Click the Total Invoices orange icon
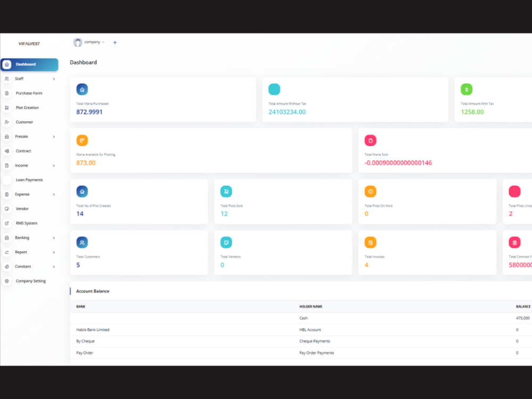Screen dimensions: 532x399 pos(370,243)
